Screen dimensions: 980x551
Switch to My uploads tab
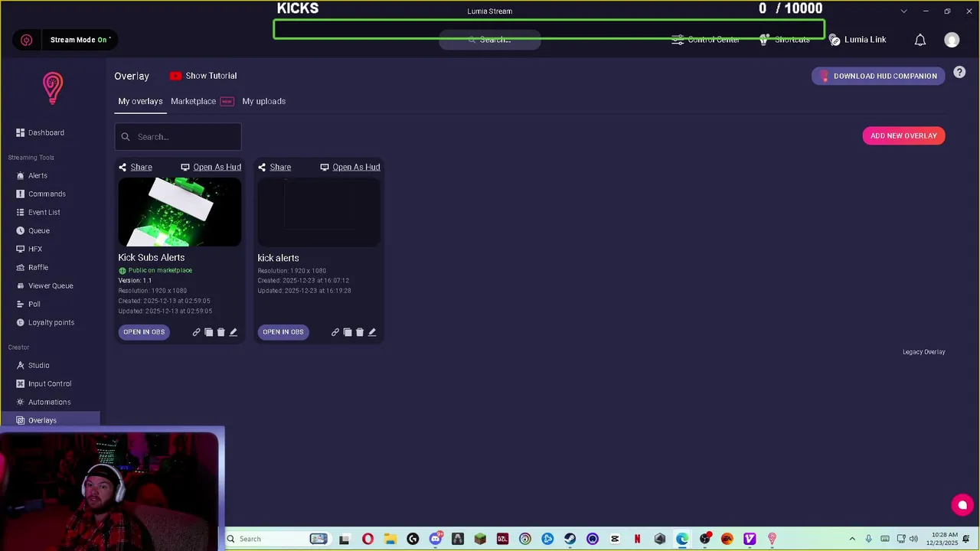pos(264,101)
